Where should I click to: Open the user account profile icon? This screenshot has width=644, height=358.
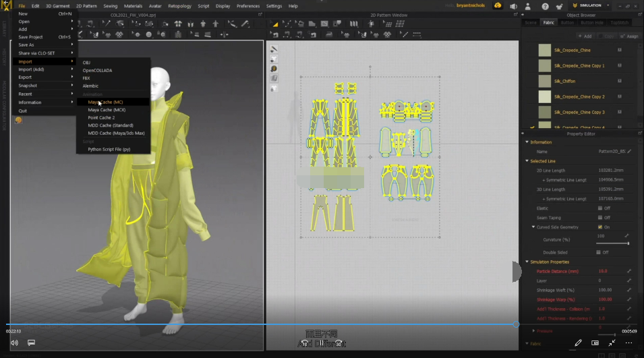tap(528, 6)
